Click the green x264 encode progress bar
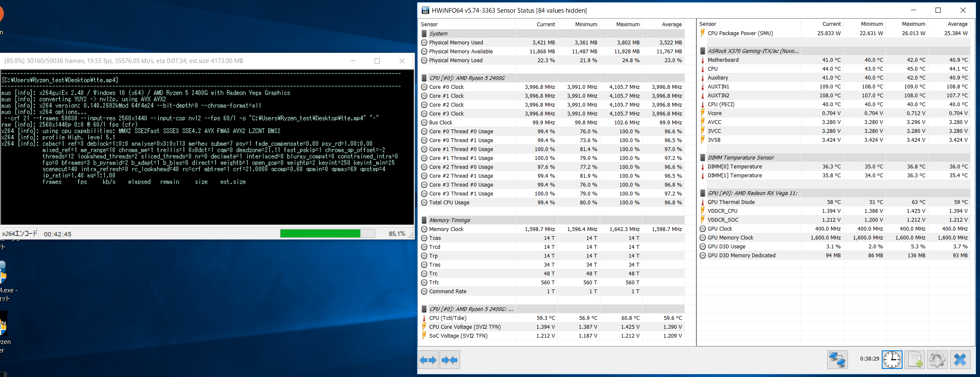 click(x=327, y=234)
